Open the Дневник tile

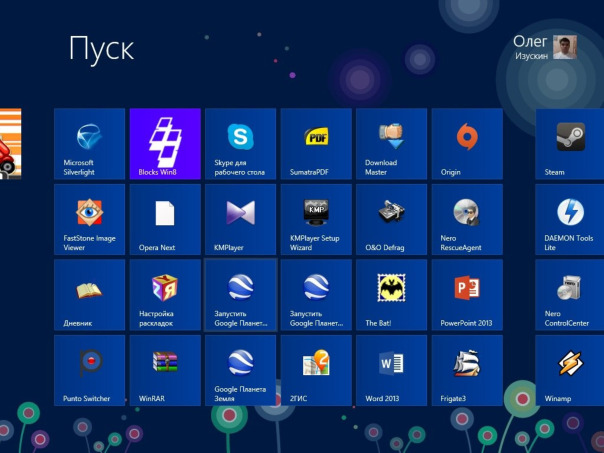click(x=89, y=295)
